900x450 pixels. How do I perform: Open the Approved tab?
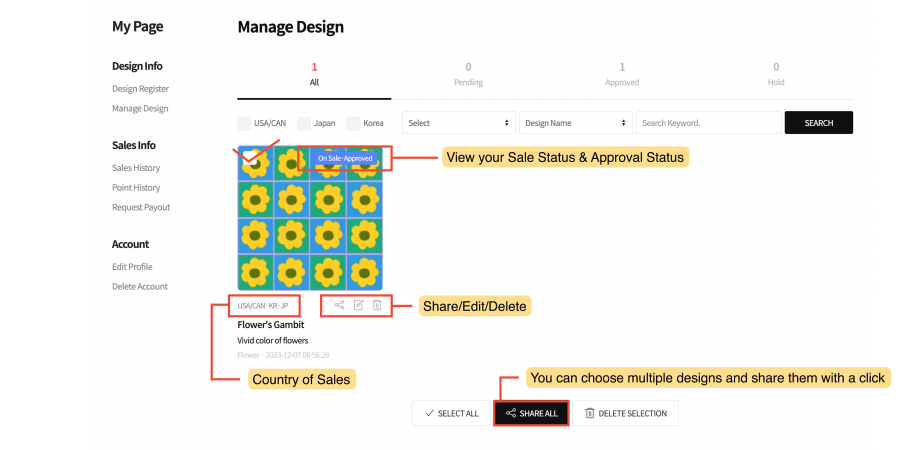[622, 74]
